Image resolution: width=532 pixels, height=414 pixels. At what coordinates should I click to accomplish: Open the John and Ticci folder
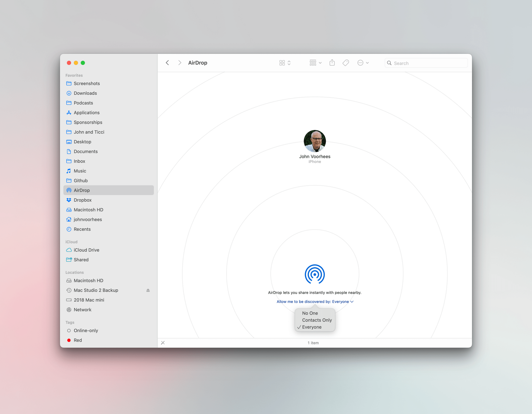pyautogui.click(x=109, y=132)
